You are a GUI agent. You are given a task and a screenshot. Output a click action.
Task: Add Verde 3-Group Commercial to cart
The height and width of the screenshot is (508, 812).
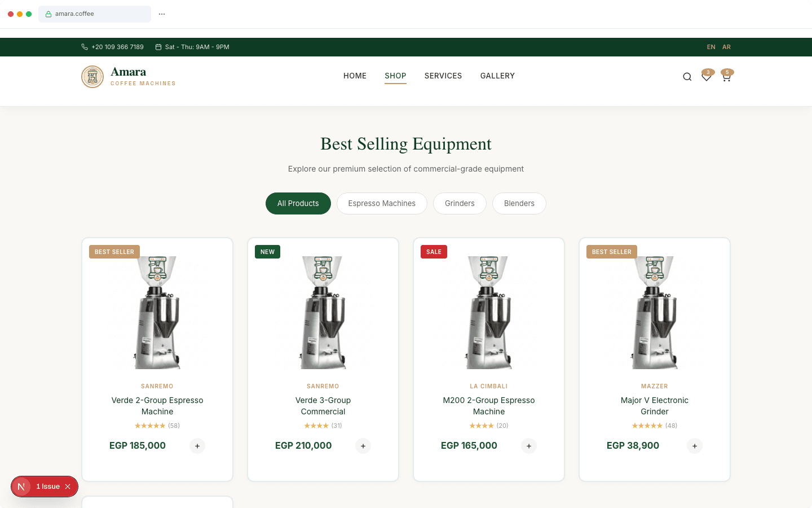tap(363, 446)
